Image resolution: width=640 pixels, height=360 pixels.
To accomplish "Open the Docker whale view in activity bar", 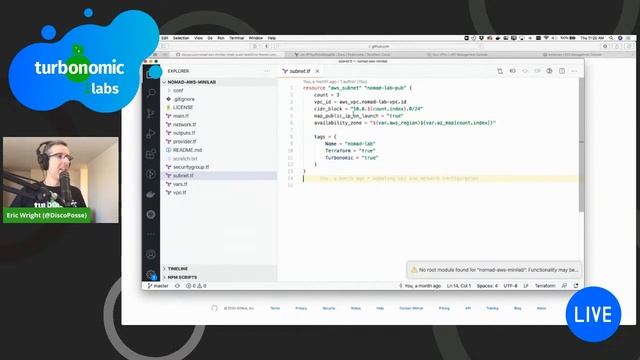I will 151,194.
